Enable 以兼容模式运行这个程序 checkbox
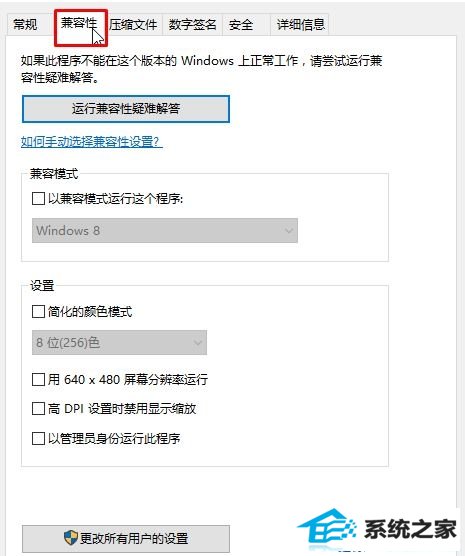465x556 pixels. pyautogui.click(x=38, y=198)
